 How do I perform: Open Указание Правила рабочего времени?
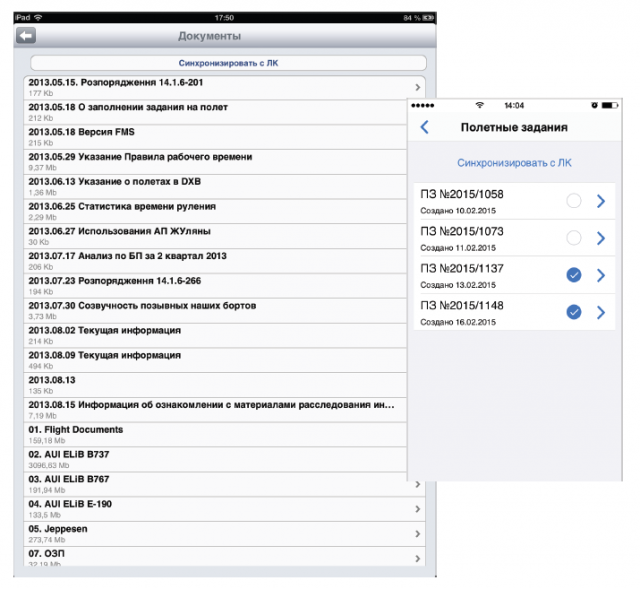216,162
